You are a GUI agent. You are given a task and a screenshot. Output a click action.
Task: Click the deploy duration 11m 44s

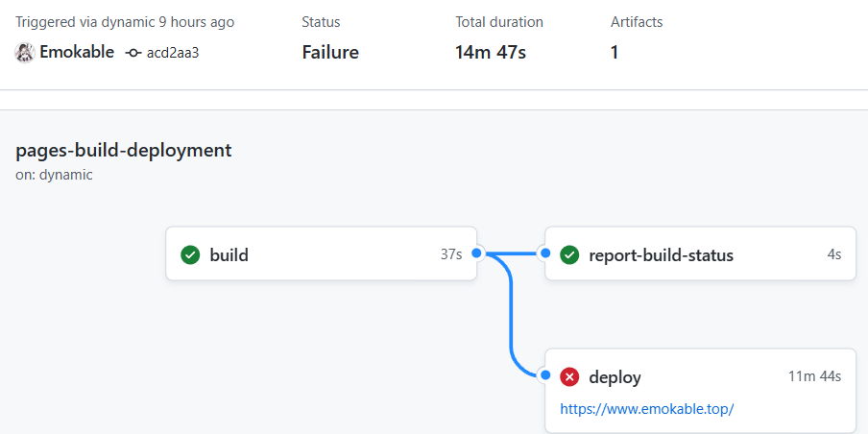[x=814, y=377]
